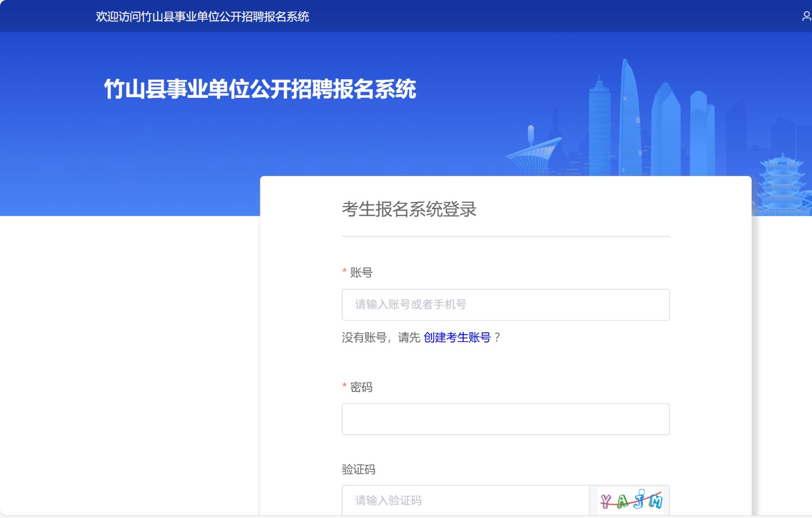
Task: Click the 密码 field label
Action: [x=361, y=387]
